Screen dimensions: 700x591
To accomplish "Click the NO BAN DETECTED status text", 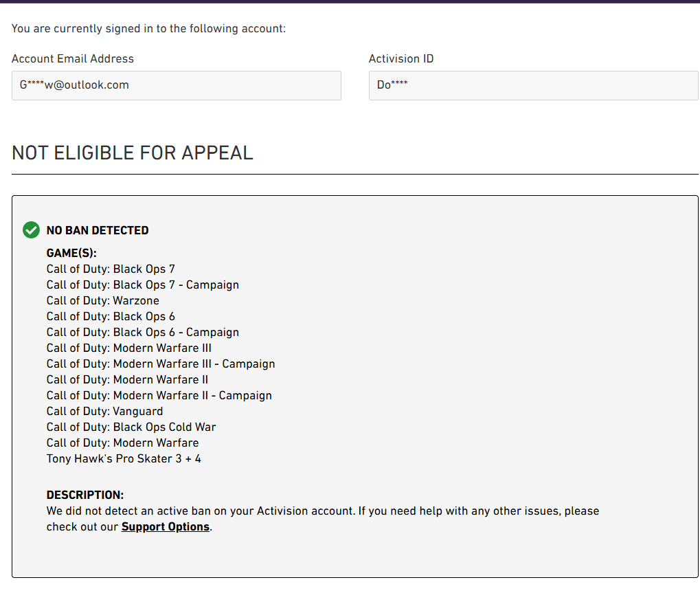I will click(x=98, y=230).
